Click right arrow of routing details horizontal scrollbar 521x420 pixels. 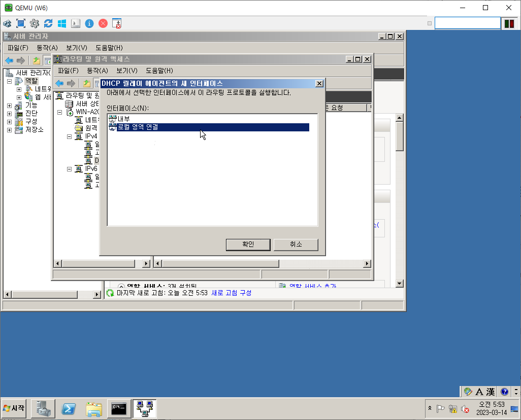(x=367, y=264)
